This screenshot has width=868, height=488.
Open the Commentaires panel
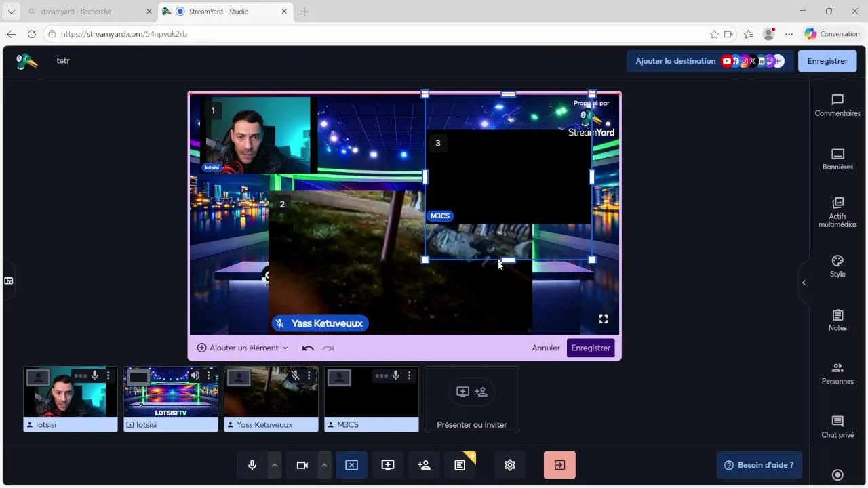[x=837, y=106]
